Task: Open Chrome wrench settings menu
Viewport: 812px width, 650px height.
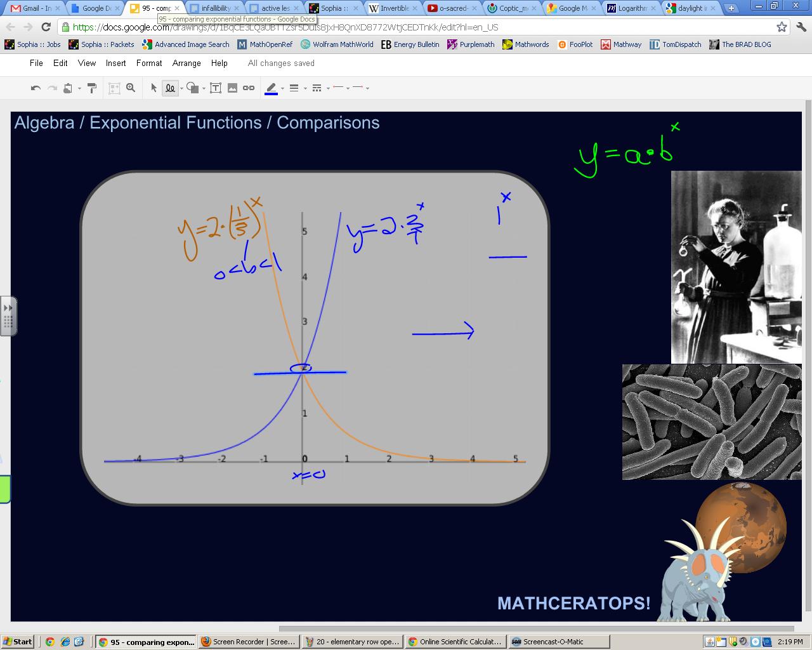Action: [800, 27]
